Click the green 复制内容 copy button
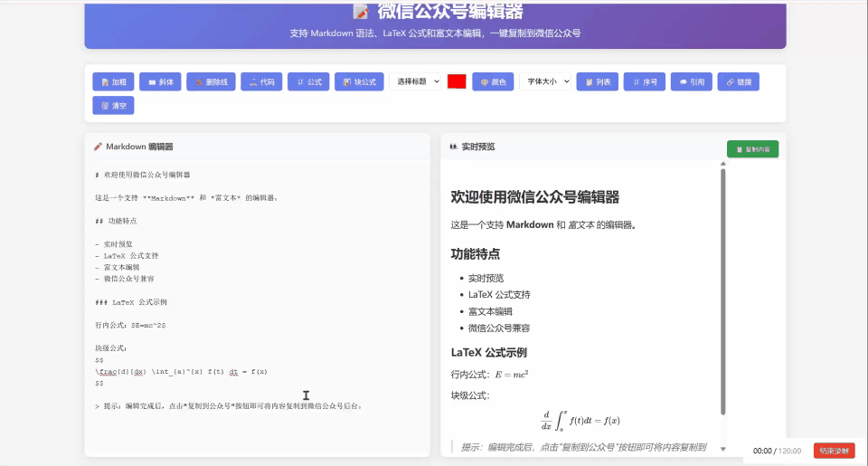The width and height of the screenshot is (868, 466). (x=753, y=149)
